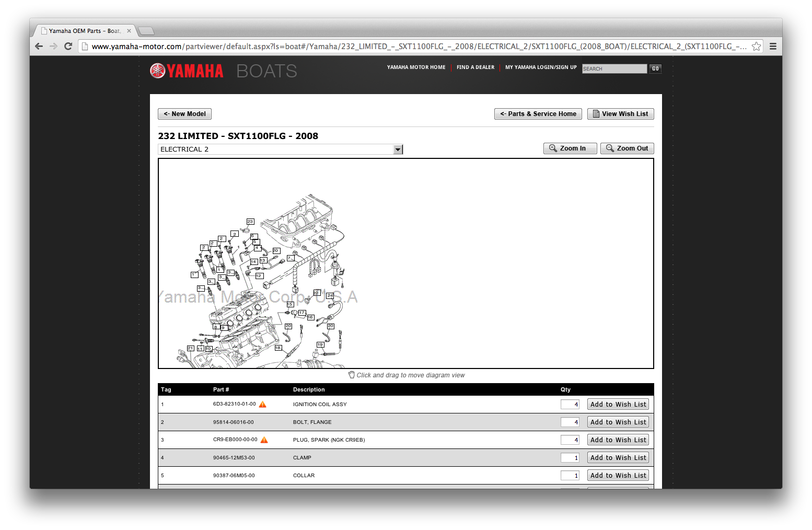The height and width of the screenshot is (530, 812).
Task: Open the View Wish List page
Action: [x=620, y=114]
